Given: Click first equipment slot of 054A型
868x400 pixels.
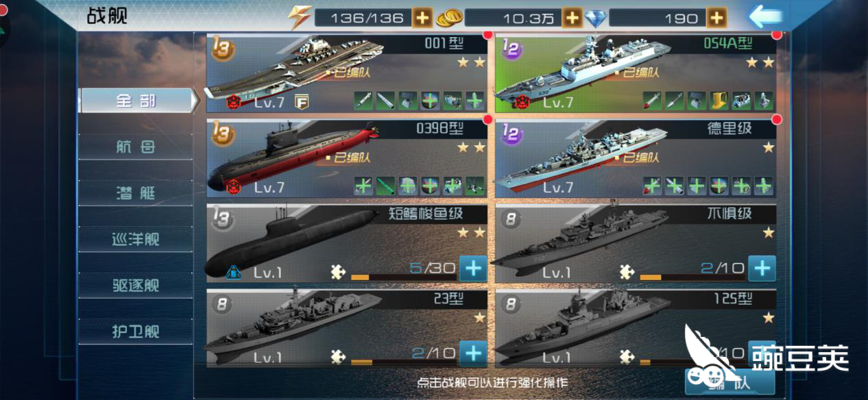Looking at the screenshot, I should pyautogui.click(x=652, y=101).
